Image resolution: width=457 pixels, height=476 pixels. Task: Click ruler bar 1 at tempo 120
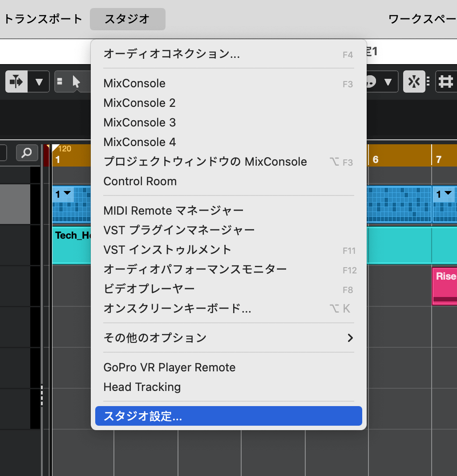coord(58,159)
